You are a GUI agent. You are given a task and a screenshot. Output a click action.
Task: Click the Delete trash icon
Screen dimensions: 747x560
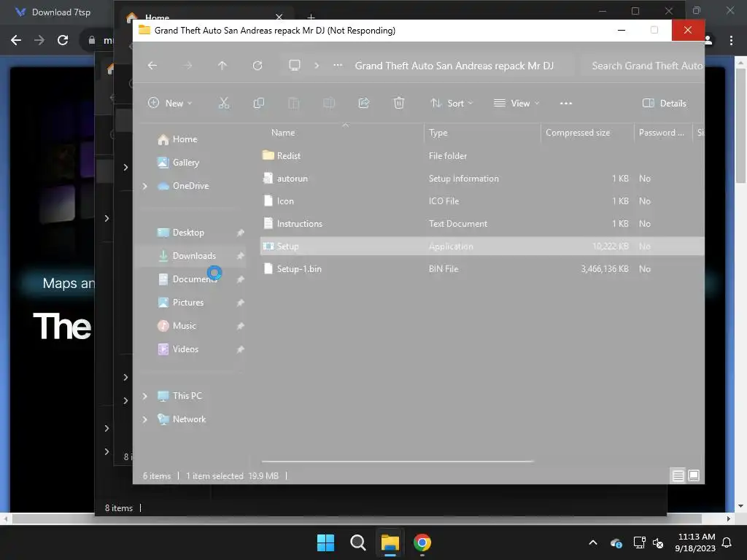click(399, 103)
